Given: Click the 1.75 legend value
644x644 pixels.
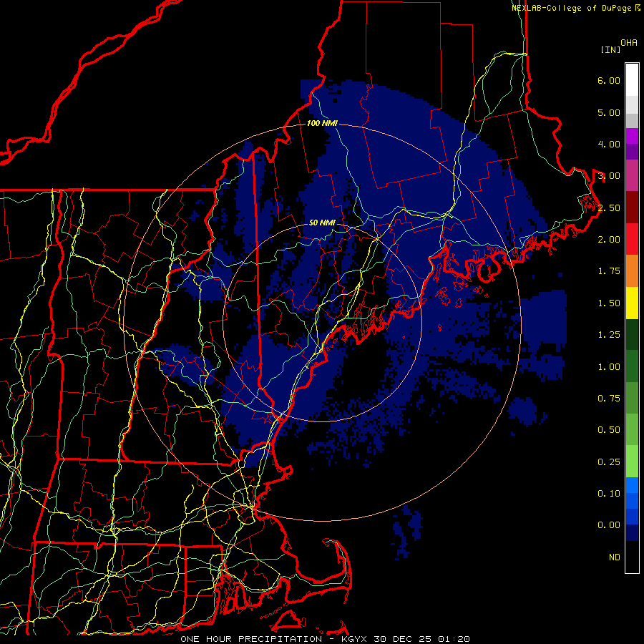Looking at the screenshot, I should tap(609, 271).
